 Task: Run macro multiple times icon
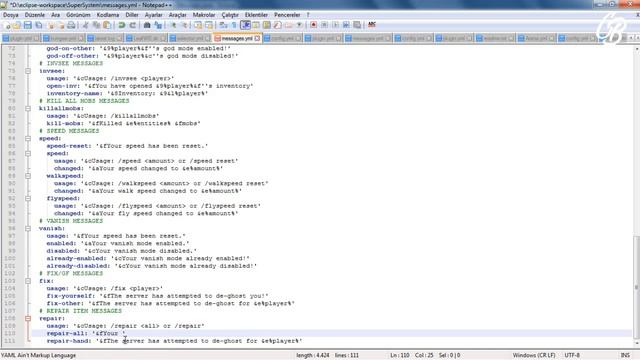pyautogui.click(x=346, y=25)
